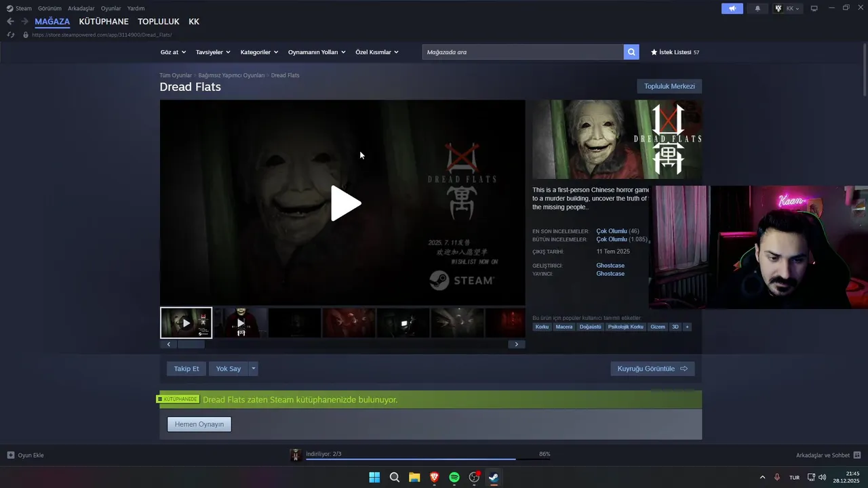Click Hemen Oynayın button
The image size is (868, 488).
199,424
